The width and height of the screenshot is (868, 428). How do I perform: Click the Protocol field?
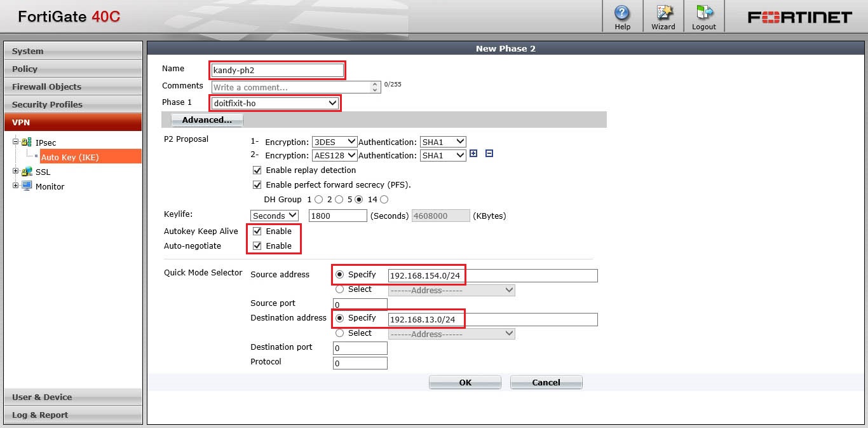[360, 363]
